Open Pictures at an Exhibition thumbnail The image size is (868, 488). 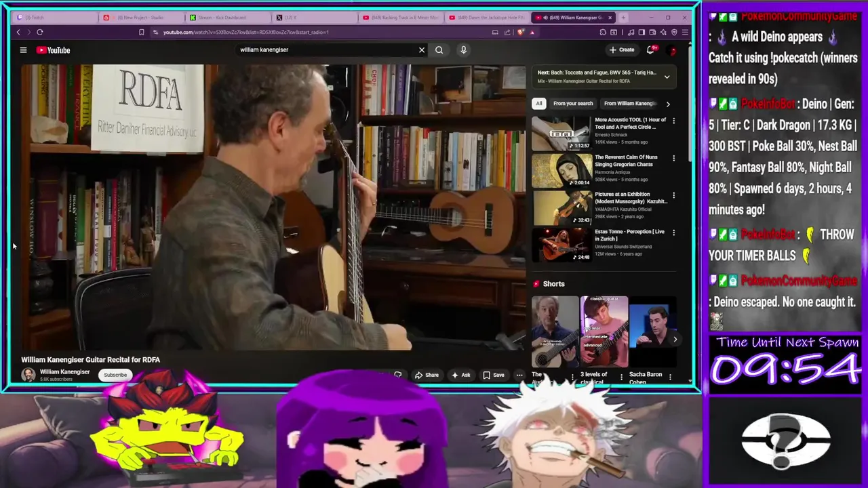tap(561, 207)
